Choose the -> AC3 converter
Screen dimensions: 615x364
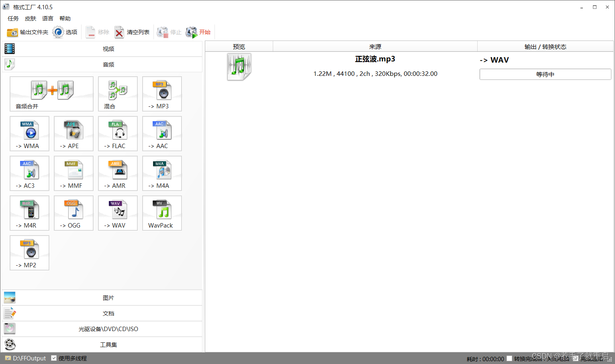click(x=29, y=173)
